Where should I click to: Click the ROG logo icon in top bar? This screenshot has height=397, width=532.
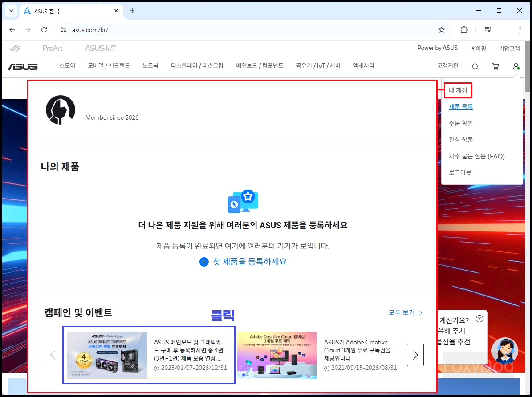point(15,48)
